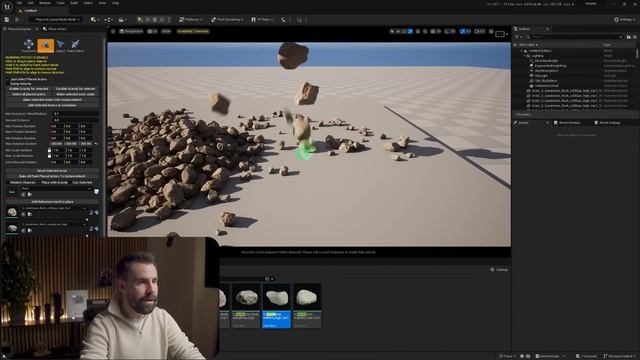Image resolution: width=640 pixels, height=360 pixels.
Task: Select the Paint Select tool
Action: [x=76, y=45]
